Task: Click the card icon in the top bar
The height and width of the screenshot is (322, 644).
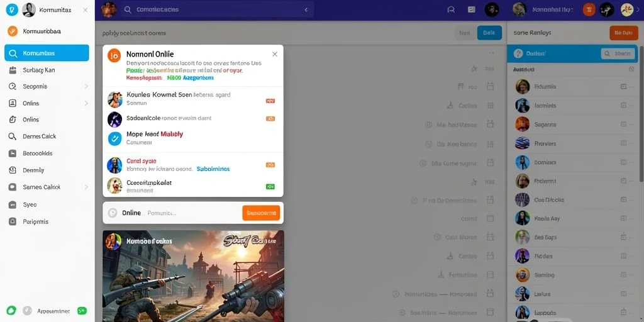Action: [x=472, y=10]
